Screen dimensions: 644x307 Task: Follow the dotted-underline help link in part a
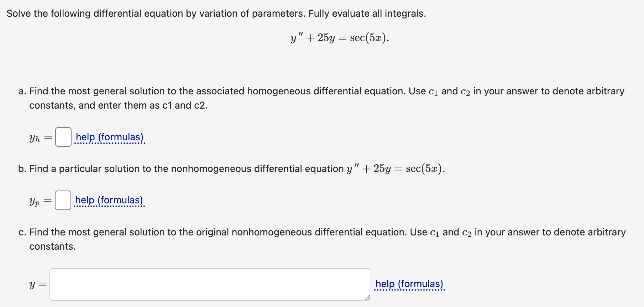(109, 137)
